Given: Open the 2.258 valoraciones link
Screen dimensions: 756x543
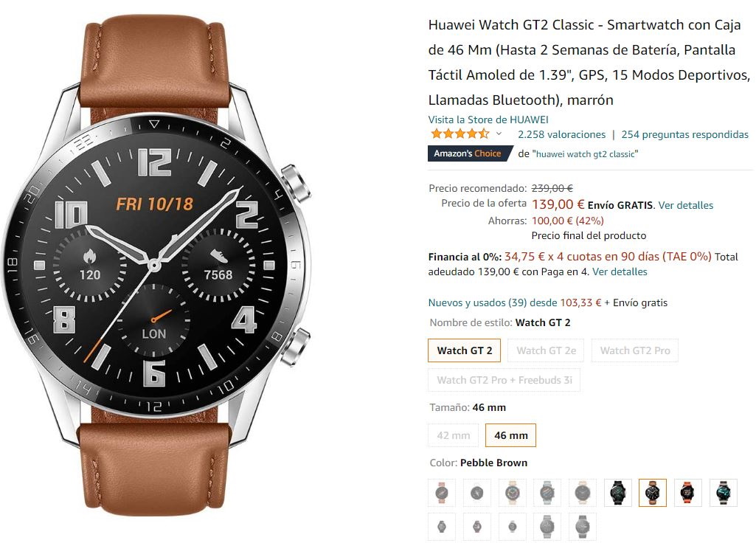Looking at the screenshot, I should (x=562, y=134).
